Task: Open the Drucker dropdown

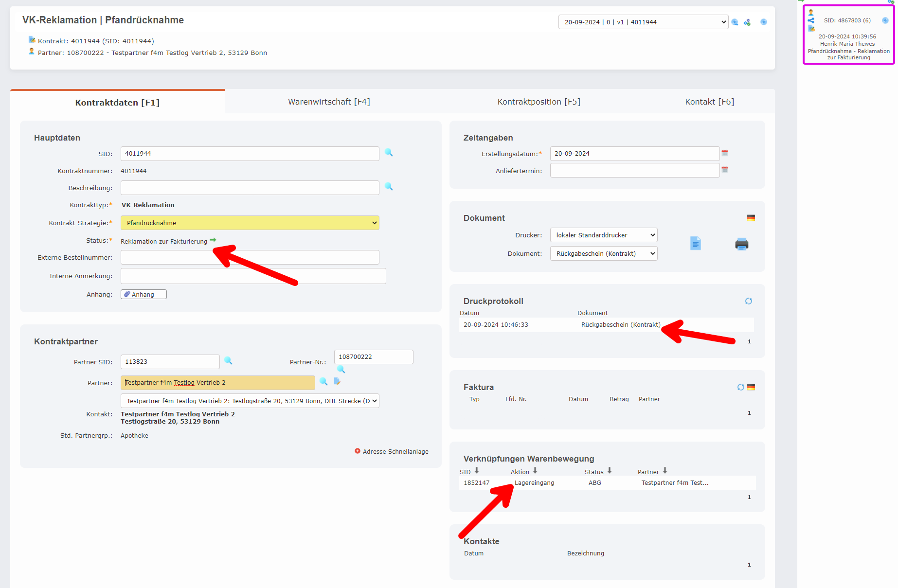Action: point(603,235)
